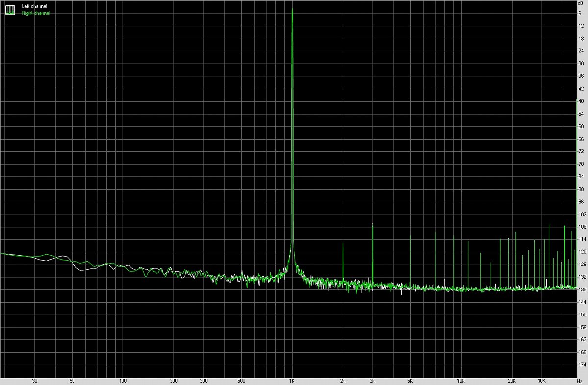Click the '3K' frequency axis label
Viewport: 588px width, 385px height.
click(372, 381)
